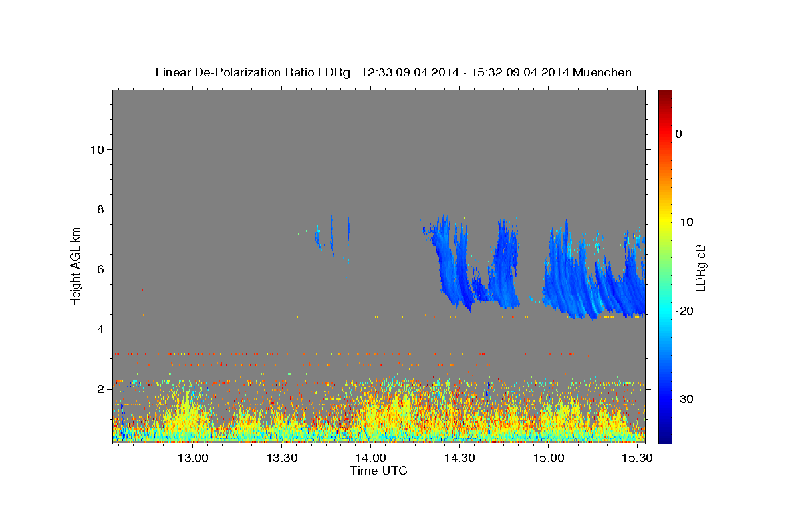Click the 'LDRg dB' colorbar label
798x532 pixels.
(700, 267)
